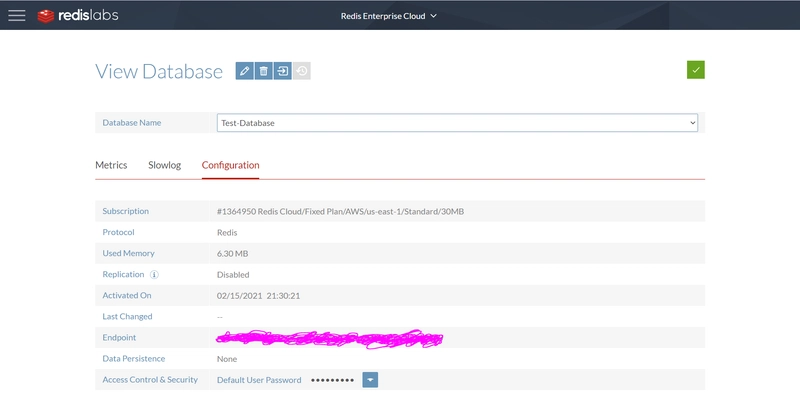The image size is (800, 396).
Task: Click the Used Memory value 6.30 MB
Action: (233, 254)
